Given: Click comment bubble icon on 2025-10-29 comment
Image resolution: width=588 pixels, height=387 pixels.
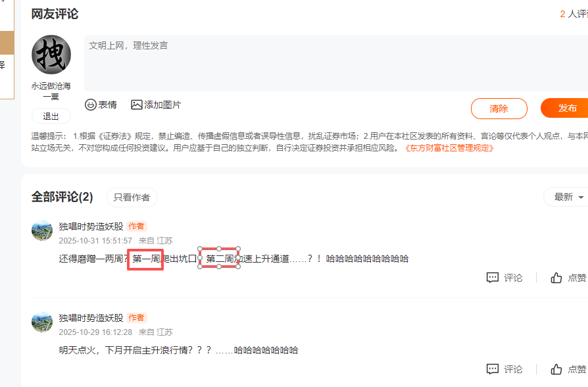Looking at the screenshot, I should [x=493, y=369].
